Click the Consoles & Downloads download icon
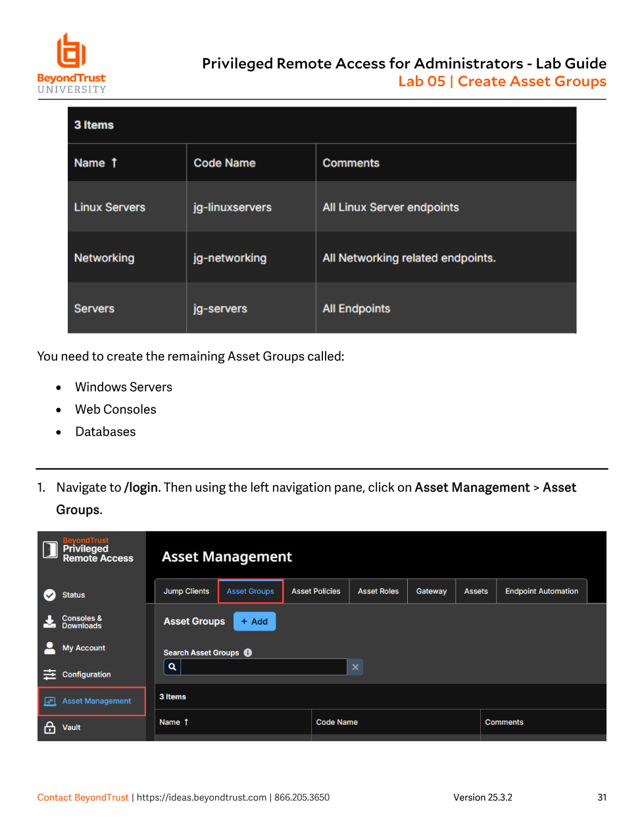This screenshot has width=644, height=834. click(x=49, y=622)
